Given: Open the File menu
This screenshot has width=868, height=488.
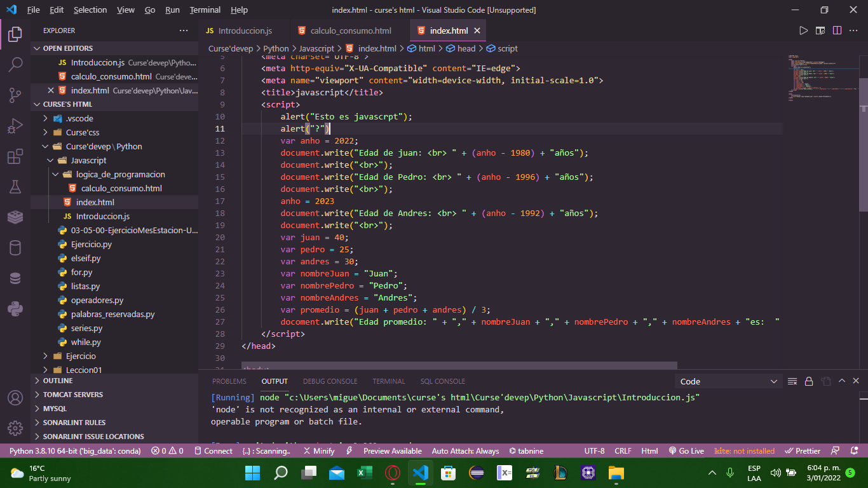Looking at the screenshot, I should pyautogui.click(x=33, y=10).
